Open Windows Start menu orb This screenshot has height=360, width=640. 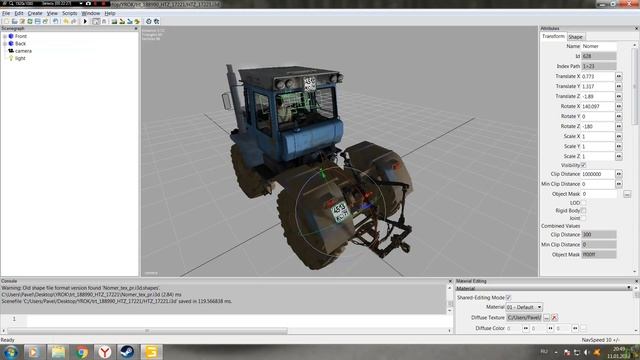pos(10,352)
